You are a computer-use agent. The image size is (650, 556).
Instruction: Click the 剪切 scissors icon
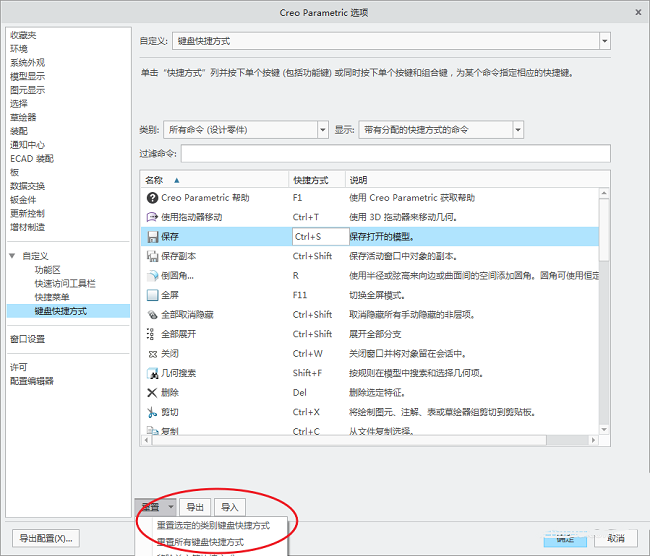pyautogui.click(x=152, y=412)
